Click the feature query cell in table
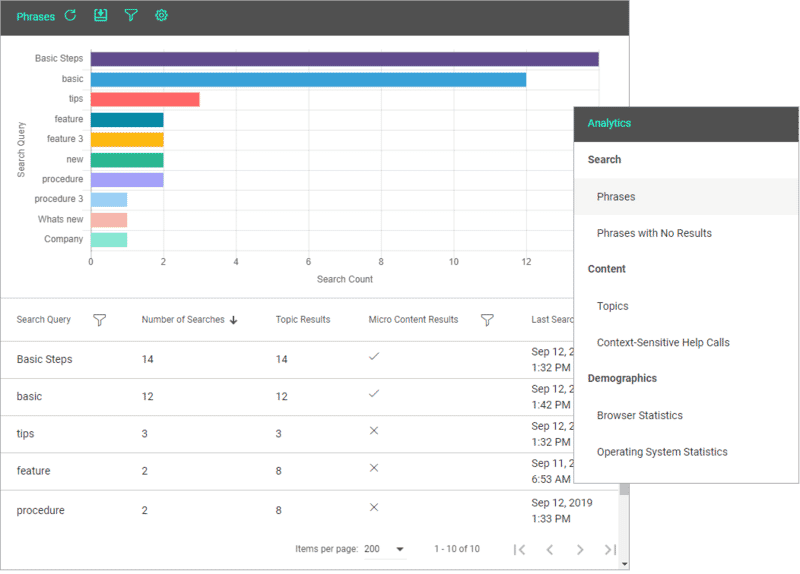The width and height of the screenshot is (800, 574). pos(33,471)
